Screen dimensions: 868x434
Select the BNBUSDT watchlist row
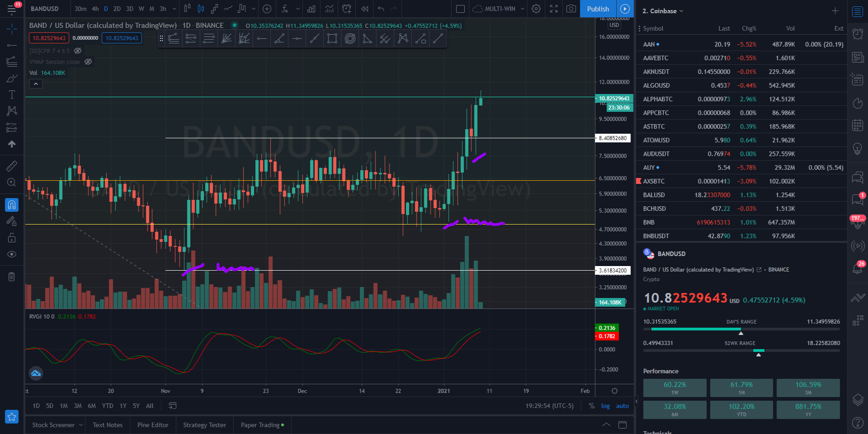tap(741, 236)
